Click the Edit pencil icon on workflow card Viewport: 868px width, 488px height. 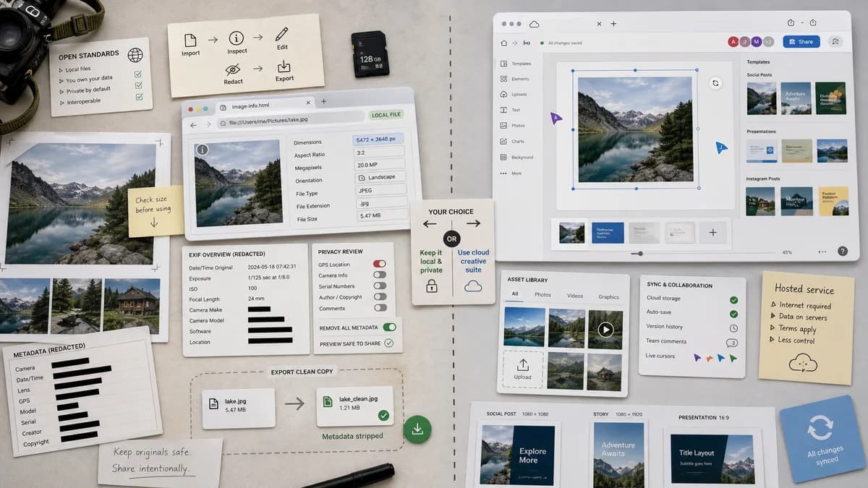click(281, 35)
